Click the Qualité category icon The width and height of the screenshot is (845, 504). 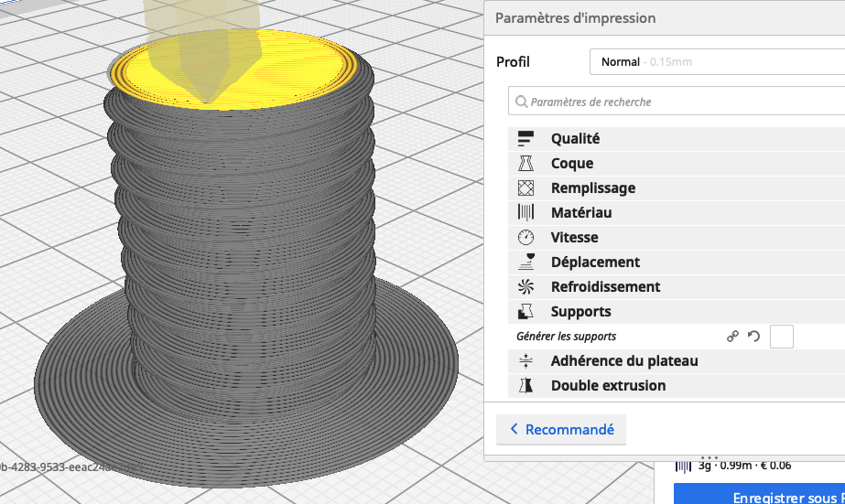point(525,138)
